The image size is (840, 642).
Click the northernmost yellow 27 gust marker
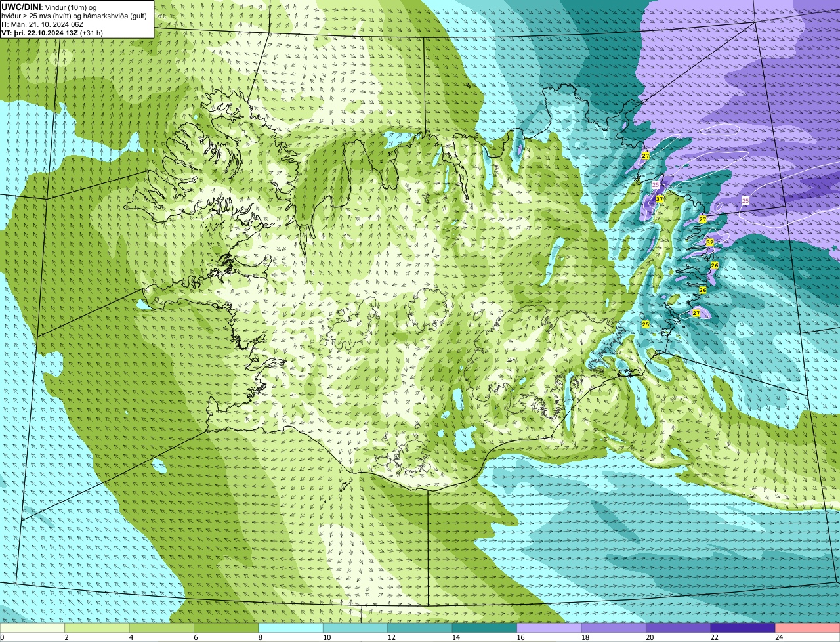coord(646,156)
